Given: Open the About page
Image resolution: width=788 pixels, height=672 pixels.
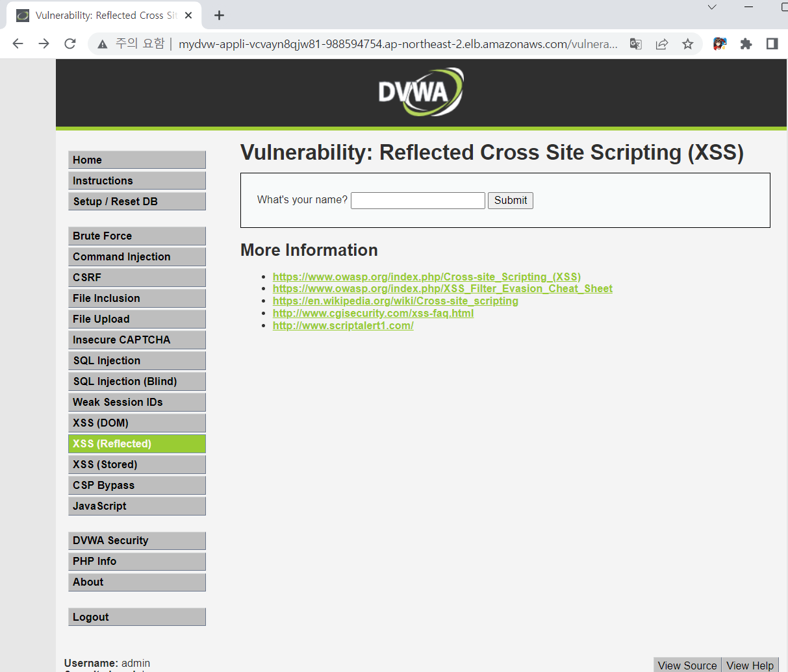Looking at the screenshot, I should click(x=137, y=582).
